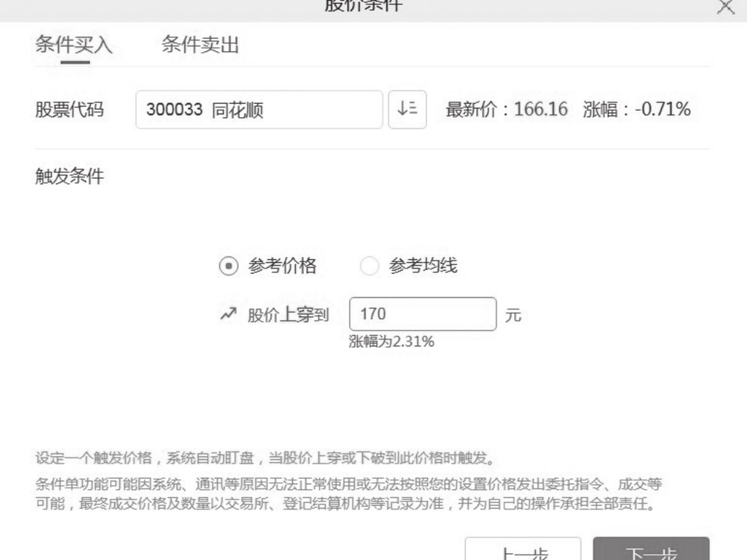Click the 涨幅为2.31% hint text
Image resolution: width=747 pixels, height=560 pixels.
(x=392, y=342)
